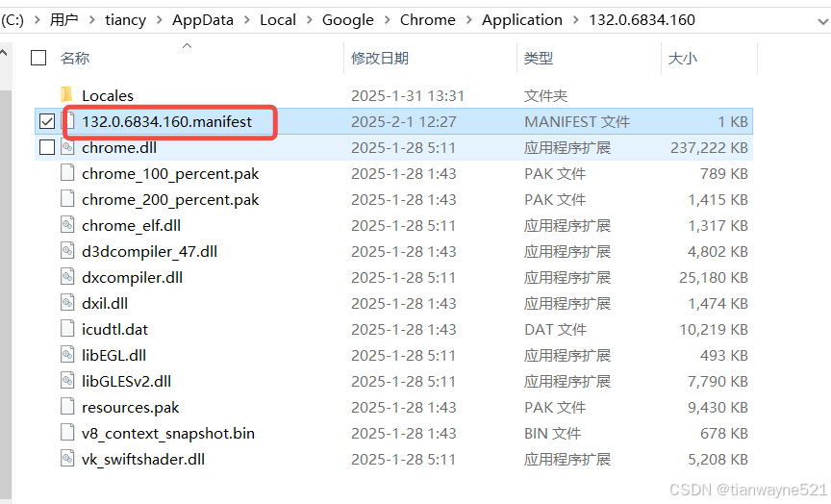Click the 2025-1-31 13:31 date cell
Image resolution: width=831 pixels, height=504 pixels.
pos(408,95)
